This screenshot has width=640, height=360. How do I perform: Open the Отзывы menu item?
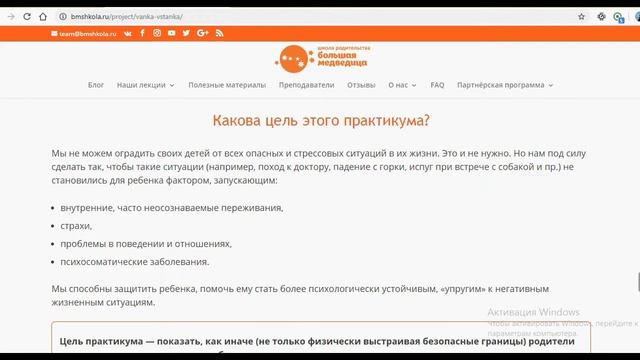point(361,85)
